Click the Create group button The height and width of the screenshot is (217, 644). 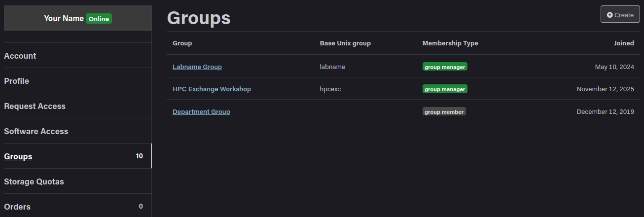click(x=620, y=14)
